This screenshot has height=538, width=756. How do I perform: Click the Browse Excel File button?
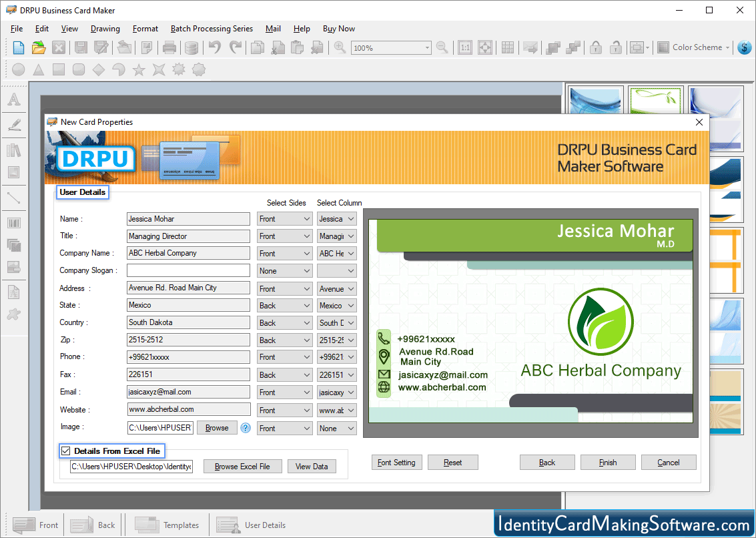[242, 467]
